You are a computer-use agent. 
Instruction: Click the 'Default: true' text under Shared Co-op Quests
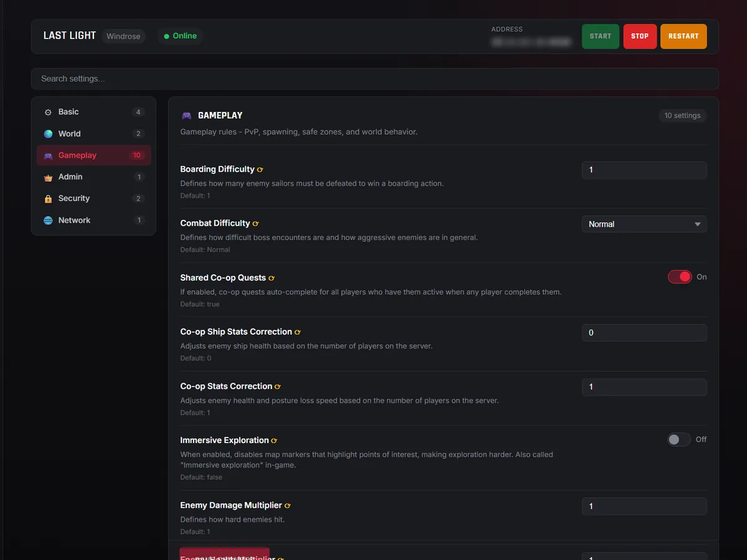pyautogui.click(x=200, y=304)
